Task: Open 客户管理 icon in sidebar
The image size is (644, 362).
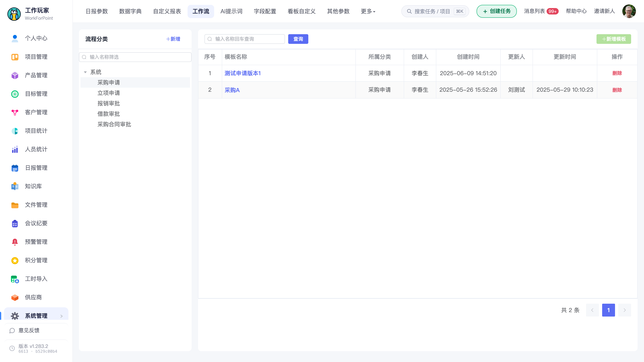Action: coord(15,112)
